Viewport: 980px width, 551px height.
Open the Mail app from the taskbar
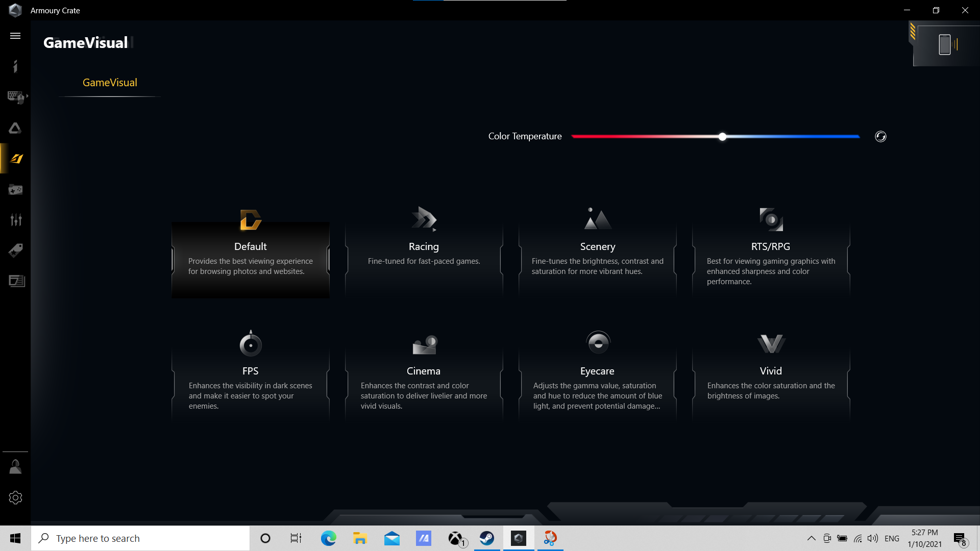(392, 538)
